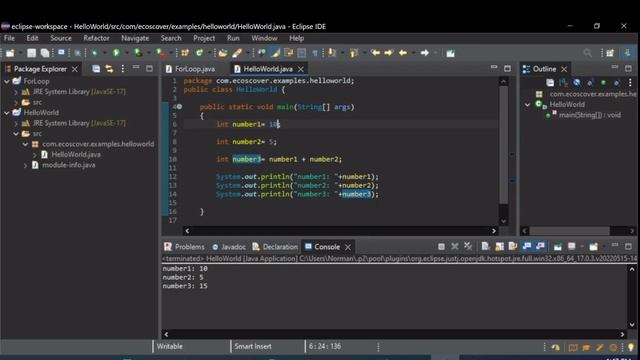
Task: Toggle Link with Editor in Package Explorer
Action: coord(109,69)
